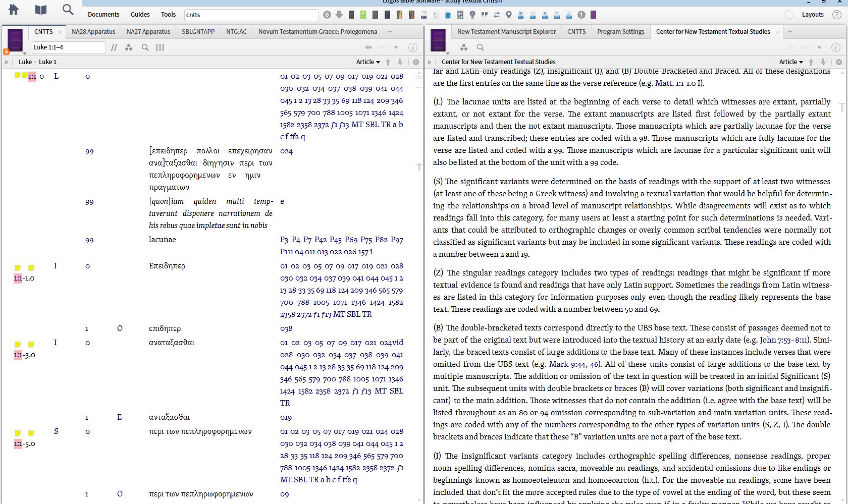848x504 pixels.
Task: Open the main Search magnifier icon
Action: click(68, 10)
